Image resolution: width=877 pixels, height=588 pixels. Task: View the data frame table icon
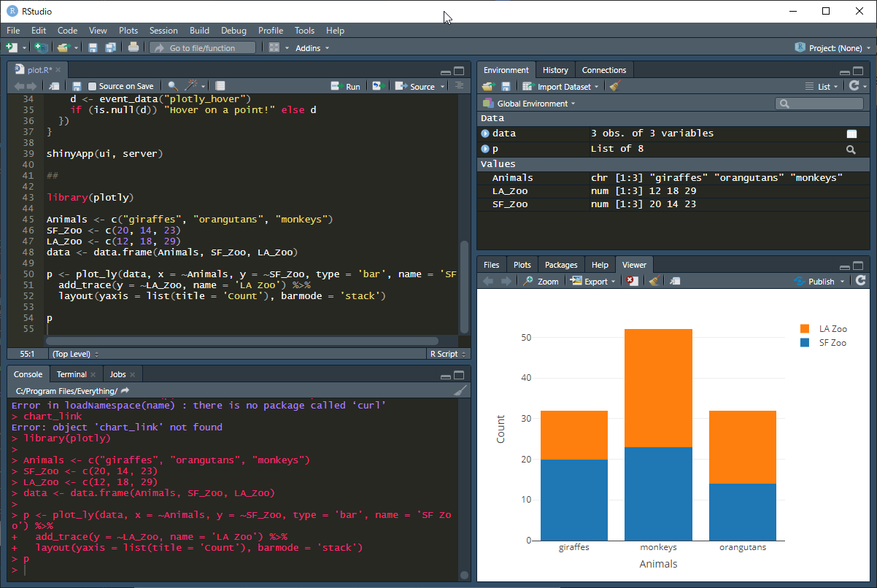click(851, 134)
